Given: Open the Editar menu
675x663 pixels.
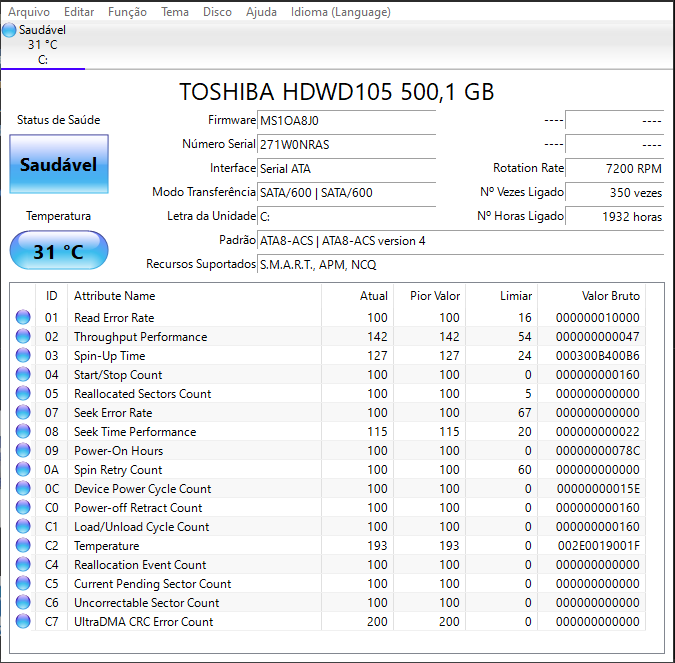Looking at the screenshot, I should pyautogui.click(x=79, y=12).
